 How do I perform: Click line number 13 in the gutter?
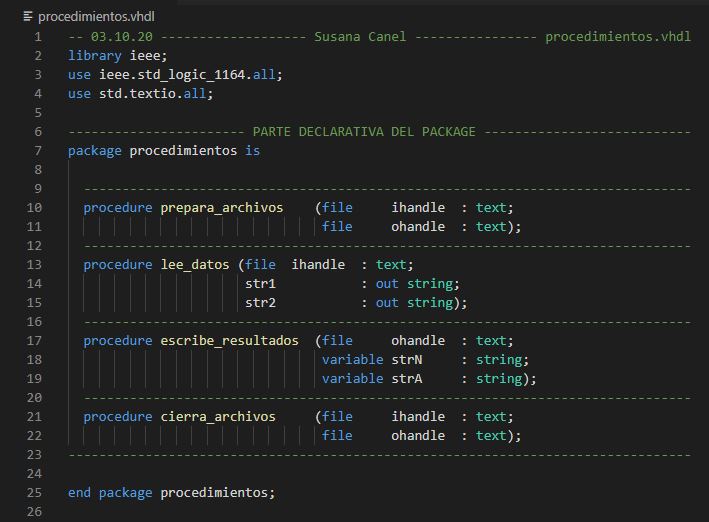(34, 265)
